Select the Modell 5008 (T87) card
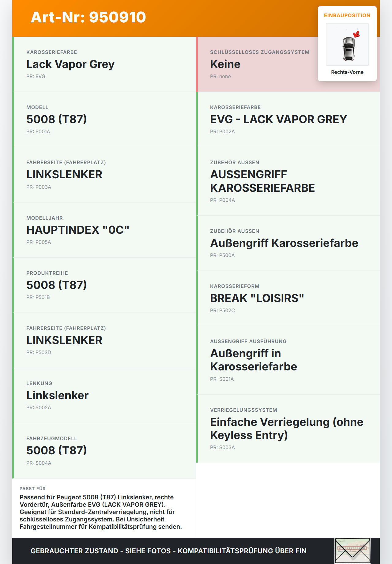The width and height of the screenshot is (392, 564). click(x=104, y=119)
